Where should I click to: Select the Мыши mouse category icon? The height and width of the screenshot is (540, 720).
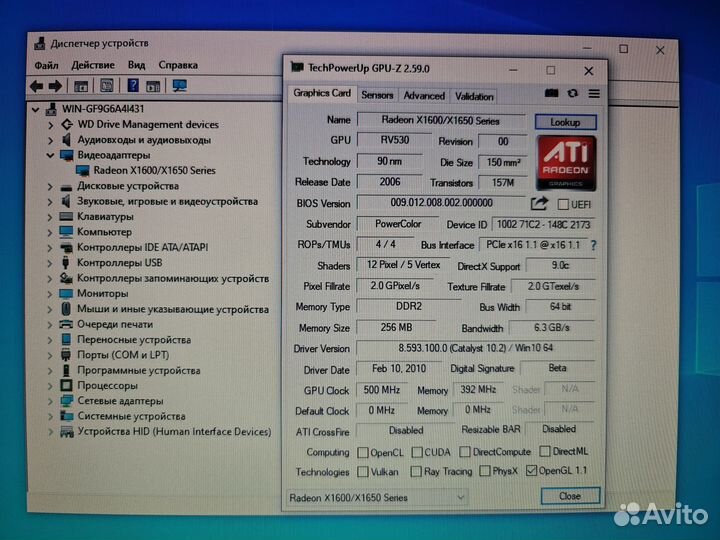coord(66,309)
